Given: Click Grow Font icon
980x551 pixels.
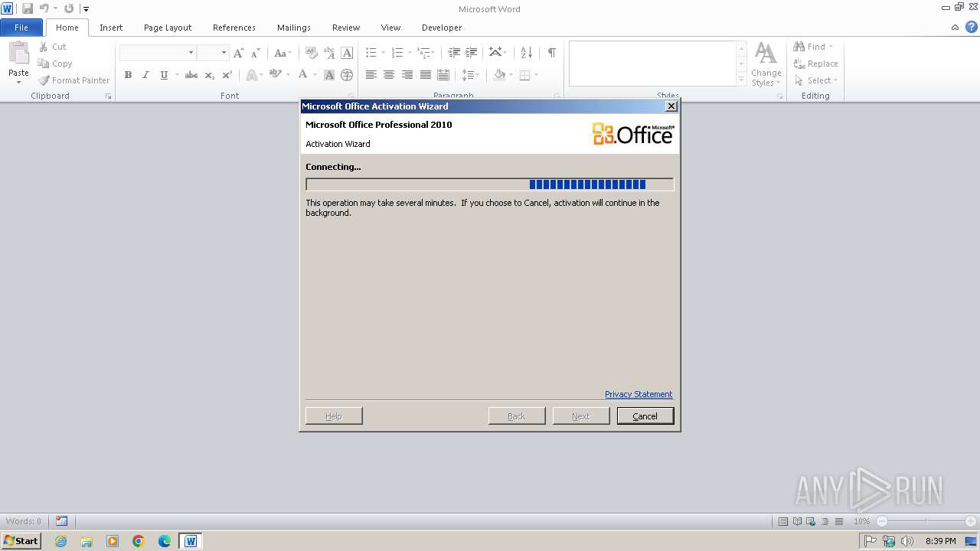Looking at the screenshot, I should [x=239, y=53].
